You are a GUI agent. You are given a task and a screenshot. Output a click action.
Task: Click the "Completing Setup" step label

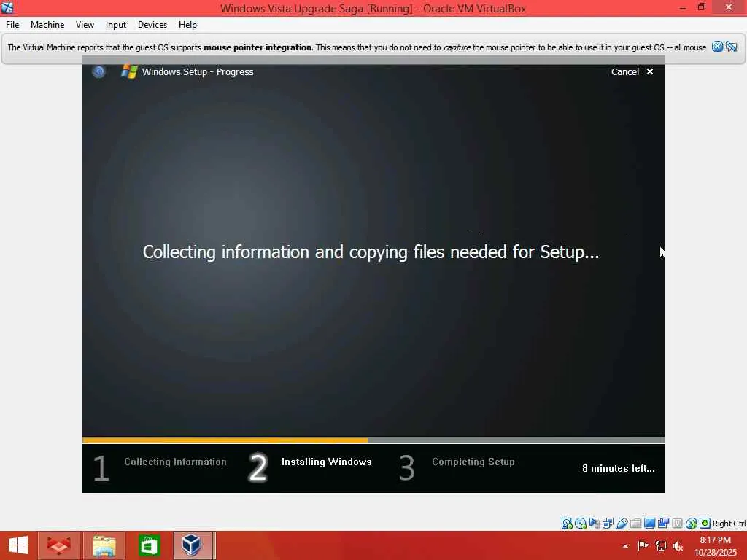tap(473, 462)
